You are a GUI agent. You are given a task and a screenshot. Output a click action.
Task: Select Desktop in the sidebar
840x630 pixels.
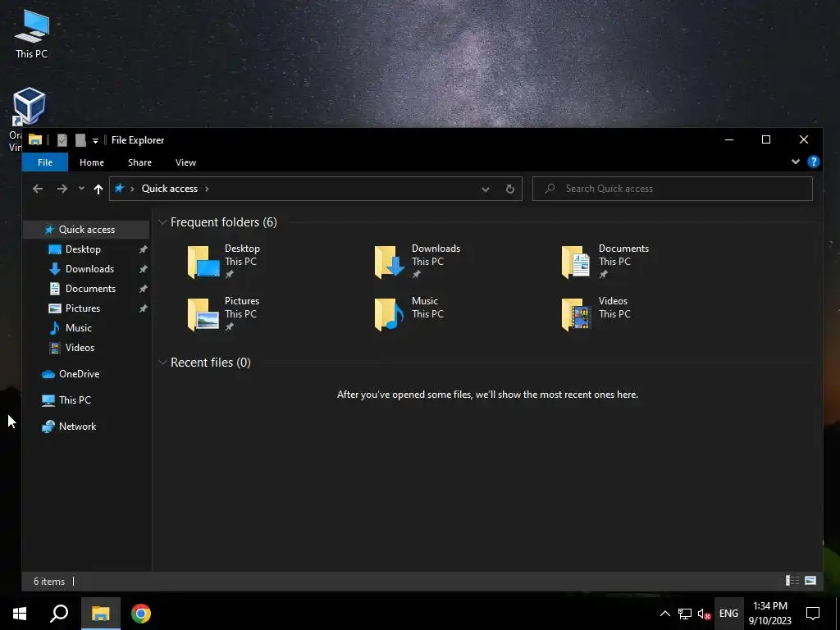pos(83,249)
